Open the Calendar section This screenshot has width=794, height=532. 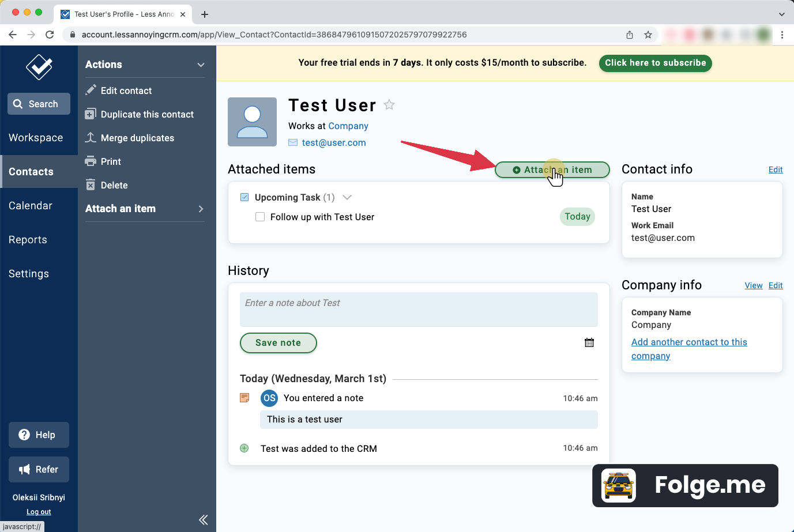coord(31,206)
